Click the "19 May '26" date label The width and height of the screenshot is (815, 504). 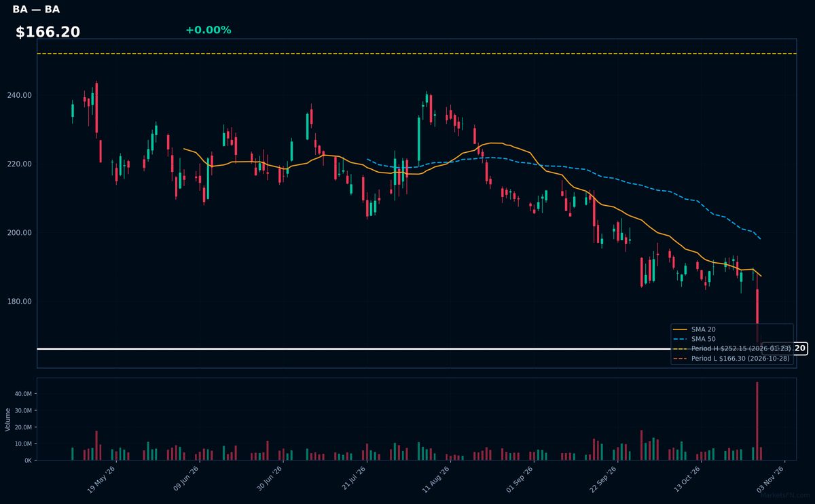(102, 480)
